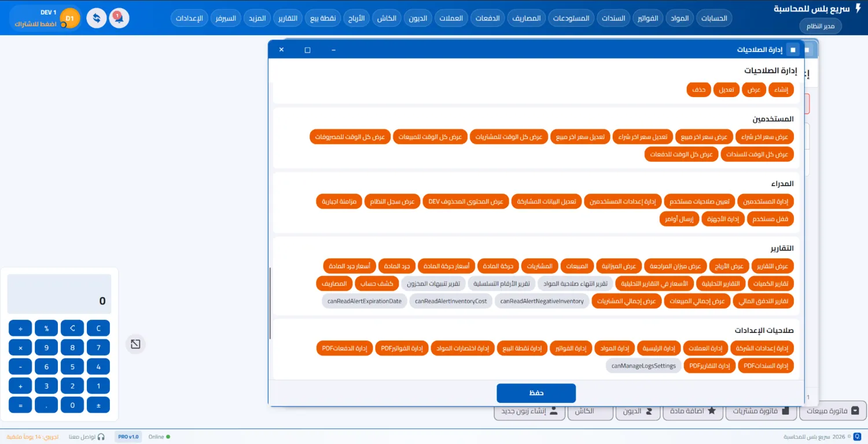
Task: Click the مدير النظام role button
Action: point(821,26)
